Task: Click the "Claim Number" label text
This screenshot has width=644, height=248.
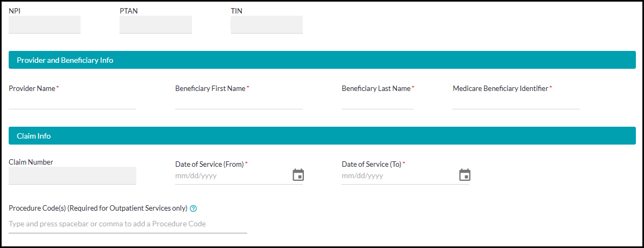Action: (31, 162)
